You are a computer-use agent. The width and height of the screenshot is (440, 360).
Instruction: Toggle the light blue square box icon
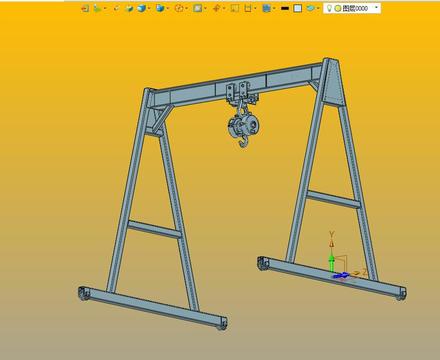298,8
